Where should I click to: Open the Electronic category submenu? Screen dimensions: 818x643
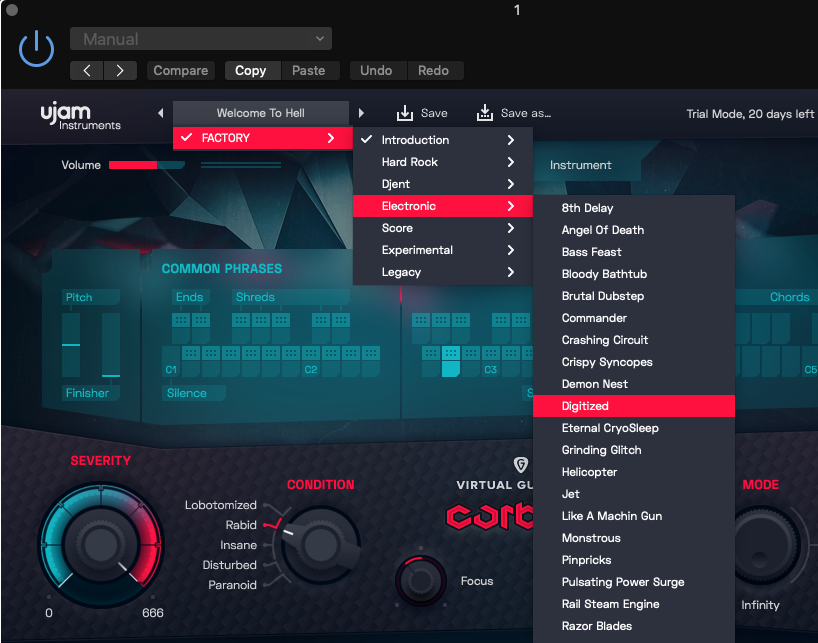[443, 206]
